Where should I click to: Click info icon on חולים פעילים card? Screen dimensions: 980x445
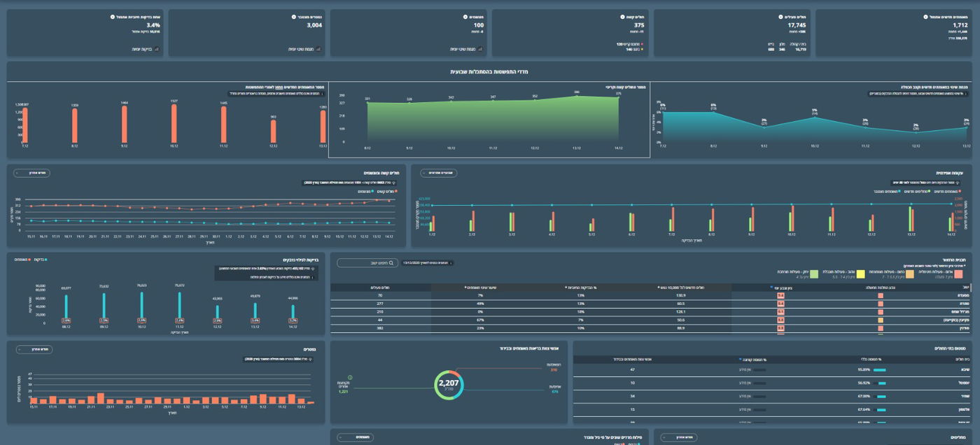(x=779, y=16)
